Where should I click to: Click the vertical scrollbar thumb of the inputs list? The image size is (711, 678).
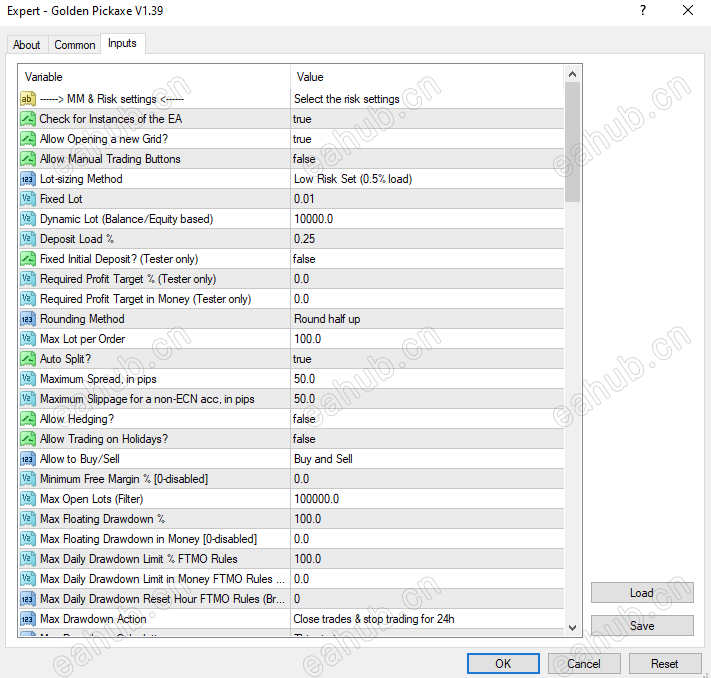click(x=572, y=142)
